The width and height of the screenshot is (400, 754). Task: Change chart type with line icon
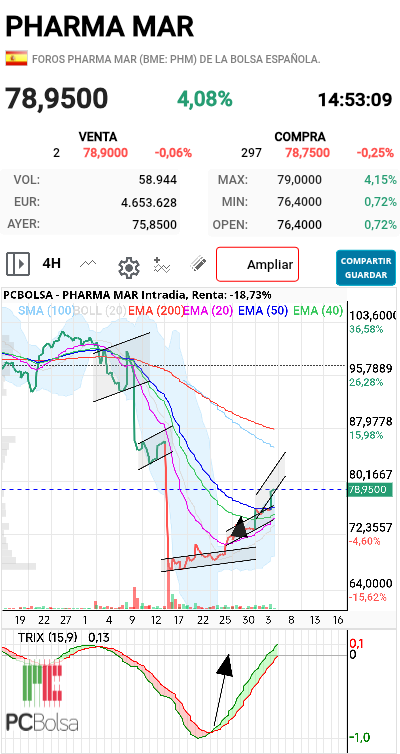pos(88,264)
